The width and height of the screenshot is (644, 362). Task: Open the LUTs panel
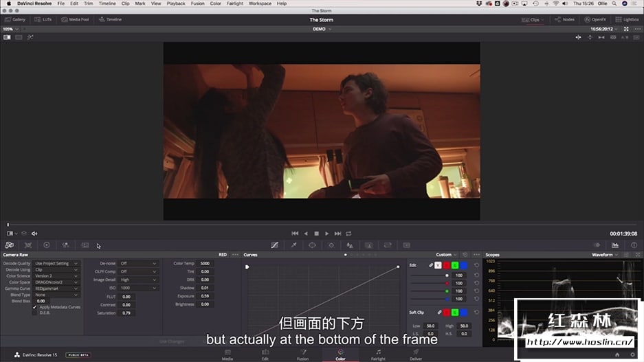[x=43, y=19]
